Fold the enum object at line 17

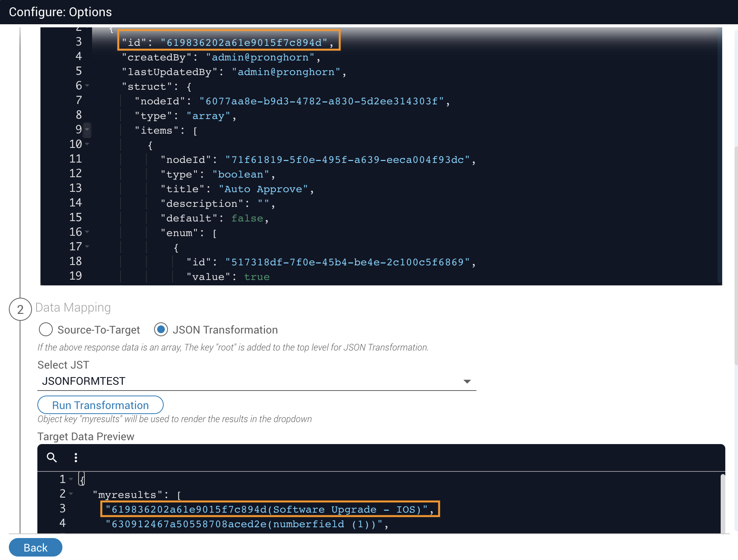tap(87, 246)
